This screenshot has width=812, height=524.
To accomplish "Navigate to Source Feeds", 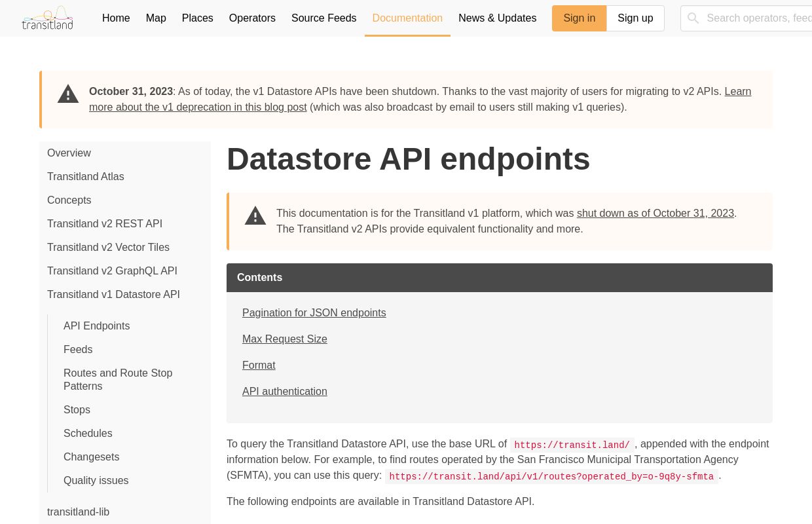I will pyautogui.click(x=323, y=18).
